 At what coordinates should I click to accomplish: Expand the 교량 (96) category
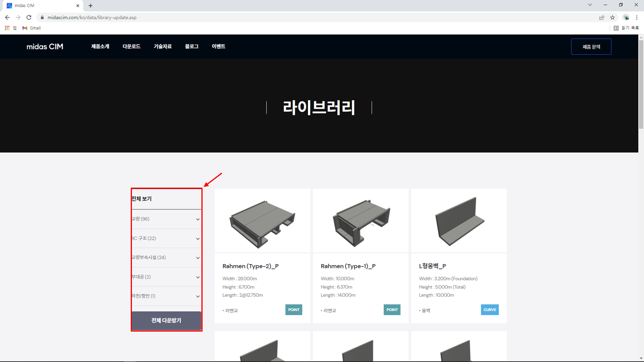coord(166,219)
